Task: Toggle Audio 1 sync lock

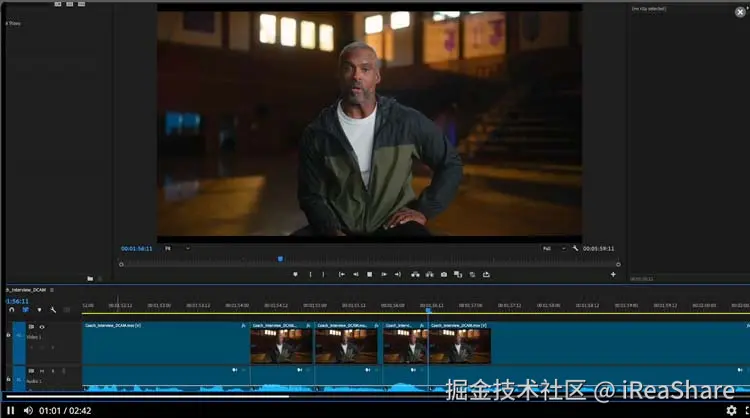Action: pyautogui.click(x=31, y=371)
